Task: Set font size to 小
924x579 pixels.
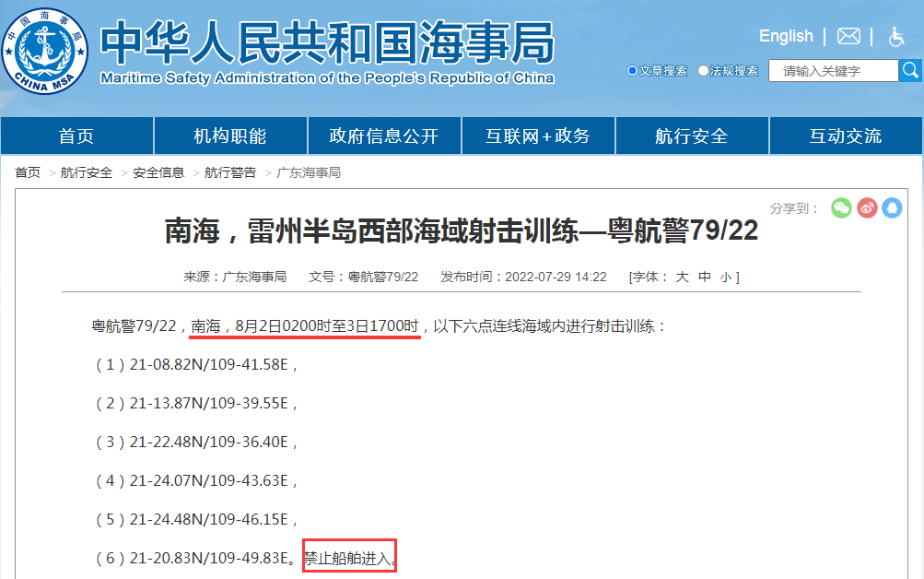Action: [x=725, y=277]
